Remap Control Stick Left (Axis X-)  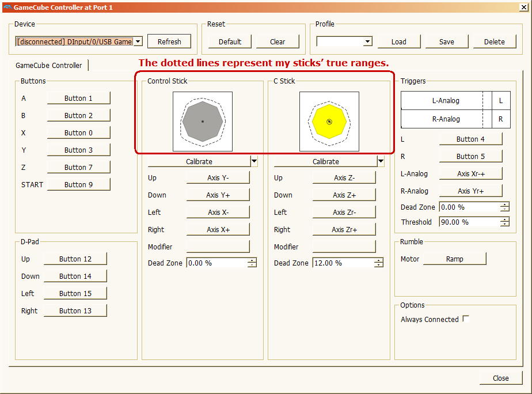tap(218, 212)
